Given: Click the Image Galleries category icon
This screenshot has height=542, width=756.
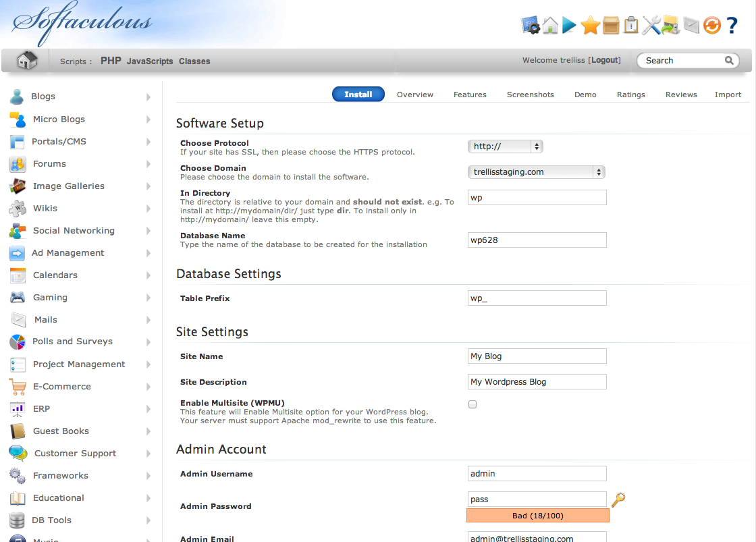Looking at the screenshot, I should tap(18, 186).
